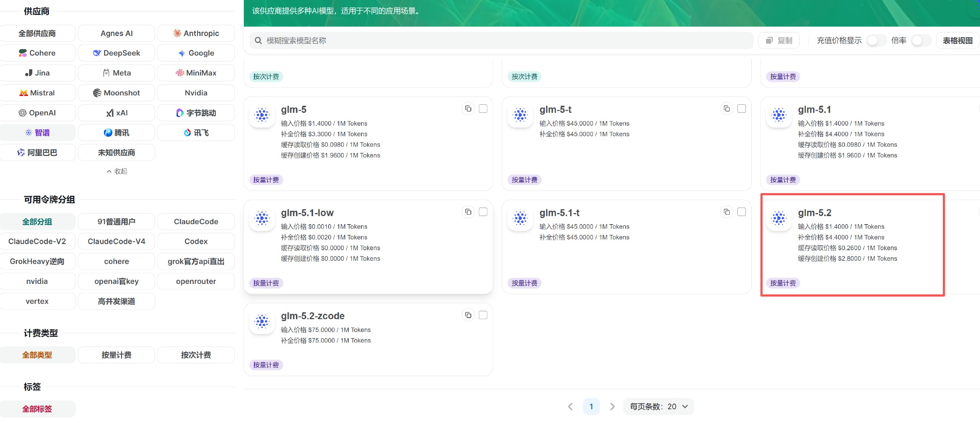The image size is (980, 423).
Task: Filter billing type by 按量计费
Action: click(116, 355)
